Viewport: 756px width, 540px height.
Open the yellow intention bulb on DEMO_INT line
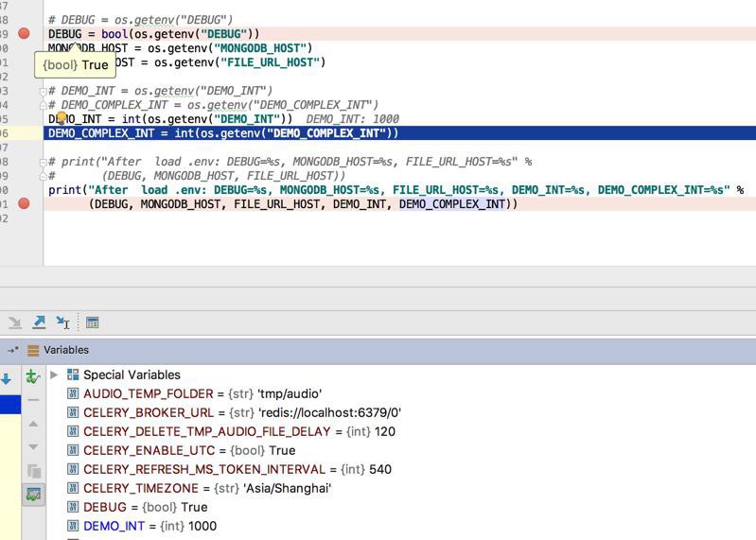click(61, 116)
